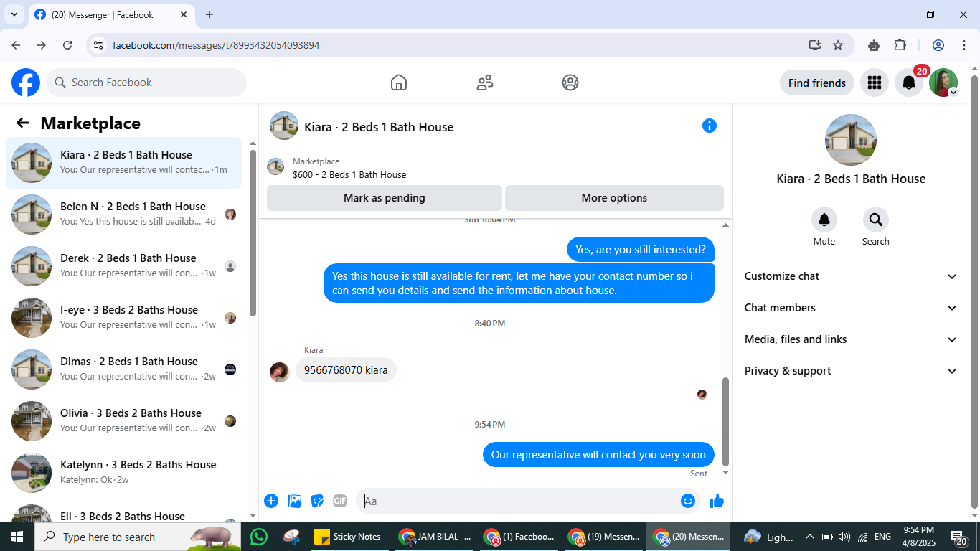Select the Kiara 2 Beds 1 Bath conversation
This screenshot has height=551, width=980.
(123, 163)
